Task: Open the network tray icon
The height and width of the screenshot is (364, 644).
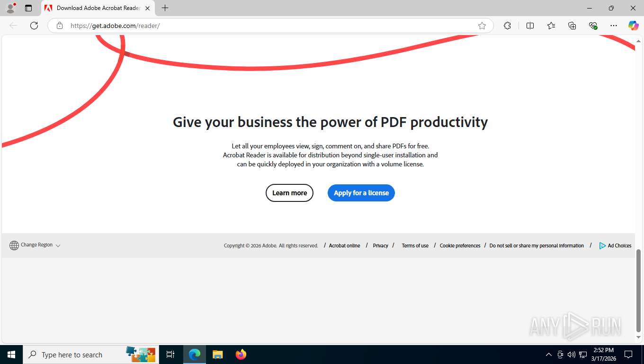Action: pyautogui.click(x=583, y=355)
